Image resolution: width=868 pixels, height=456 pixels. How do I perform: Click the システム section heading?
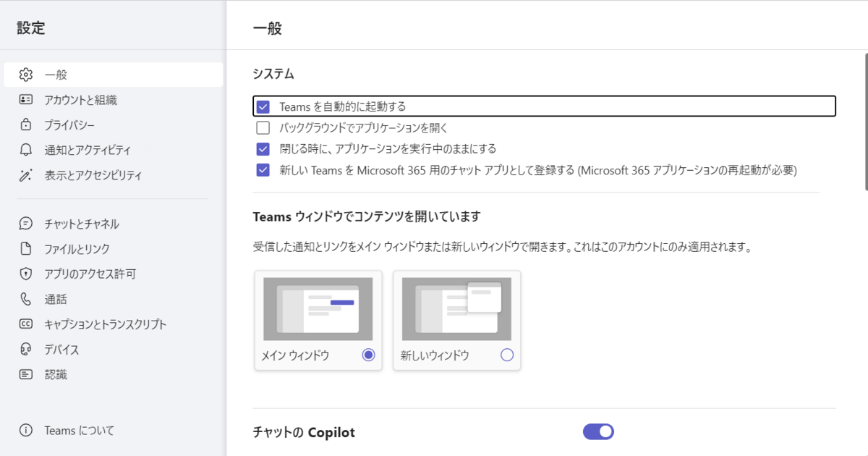click(x=273, y=74)
